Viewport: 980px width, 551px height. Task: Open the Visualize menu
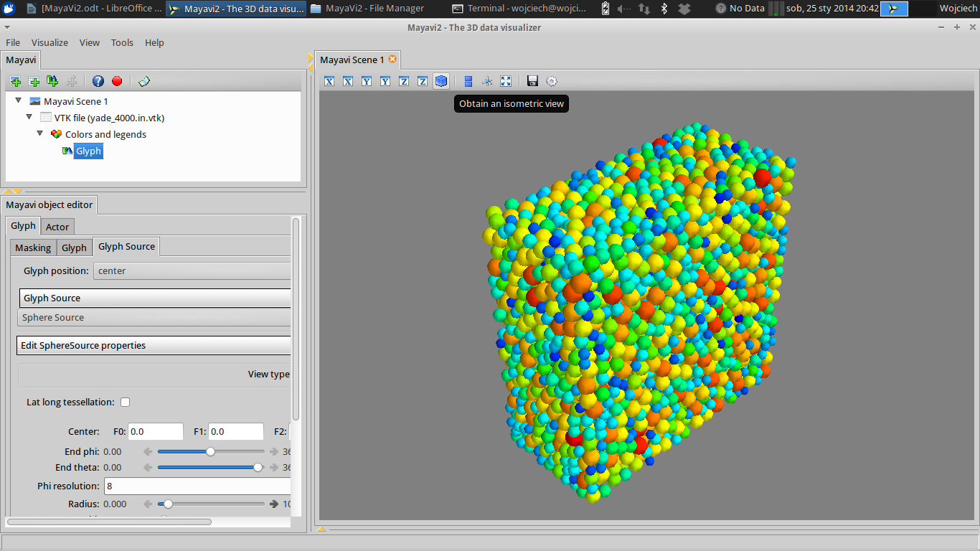click(x=50, y=42)
